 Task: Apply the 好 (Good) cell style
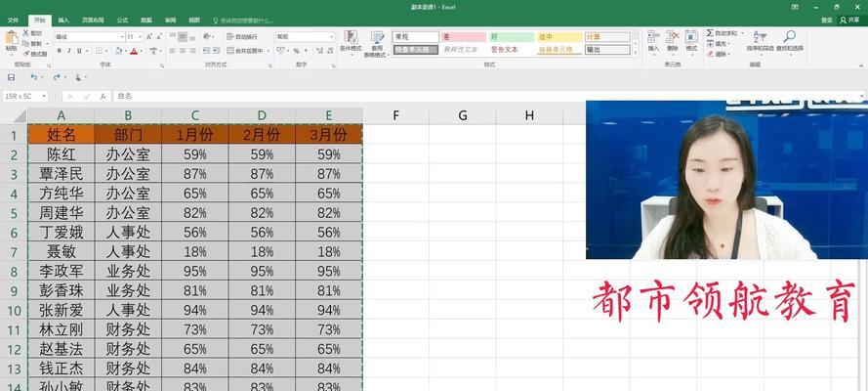point(512,37)
